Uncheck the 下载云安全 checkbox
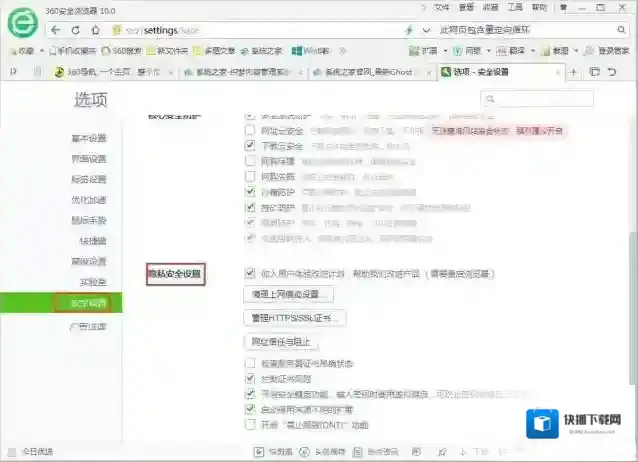This screenshot has width=638, height=462. click(250, 146)
